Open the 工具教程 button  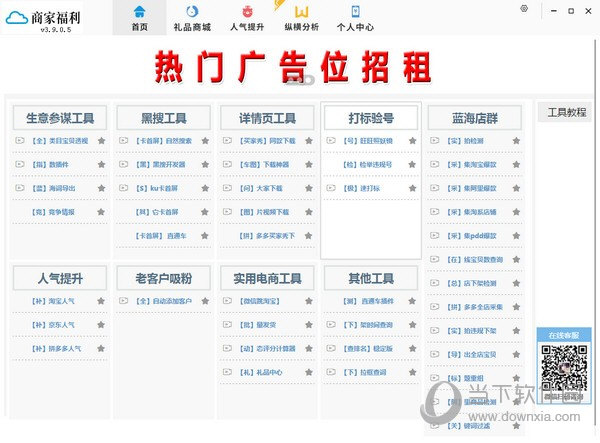coord(567,112)
